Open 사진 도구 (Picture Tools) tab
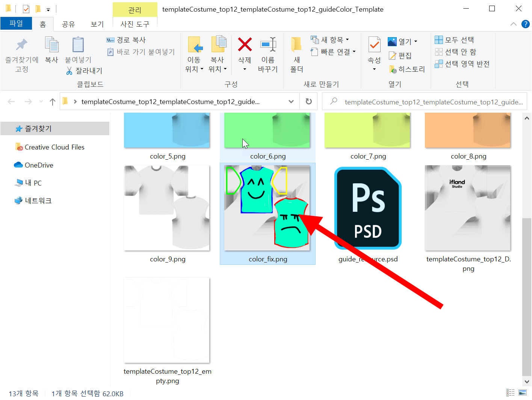This screenshot has width=532, height=400. [135, 24]
